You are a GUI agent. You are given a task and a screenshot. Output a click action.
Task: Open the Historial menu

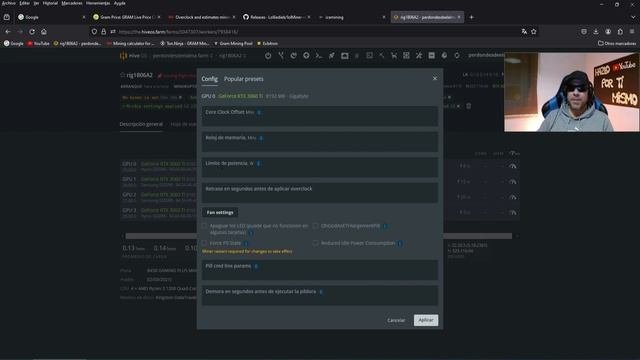pyautogui.click(x=50, y=3)
